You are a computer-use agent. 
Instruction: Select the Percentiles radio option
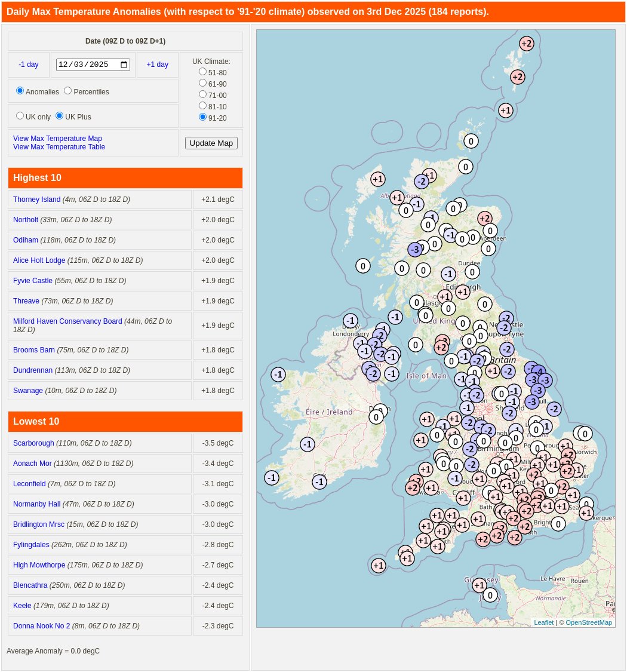[67, 90]
